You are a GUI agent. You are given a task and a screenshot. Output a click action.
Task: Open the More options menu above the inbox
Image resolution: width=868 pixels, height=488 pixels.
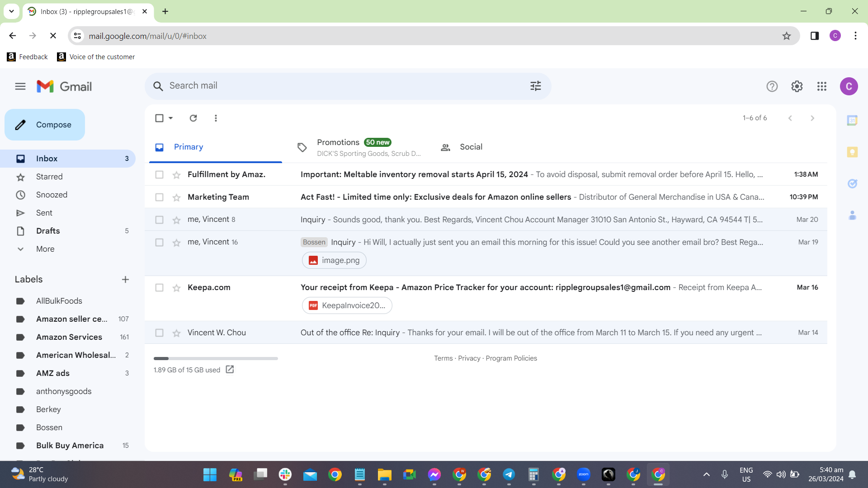coord(216,118)
